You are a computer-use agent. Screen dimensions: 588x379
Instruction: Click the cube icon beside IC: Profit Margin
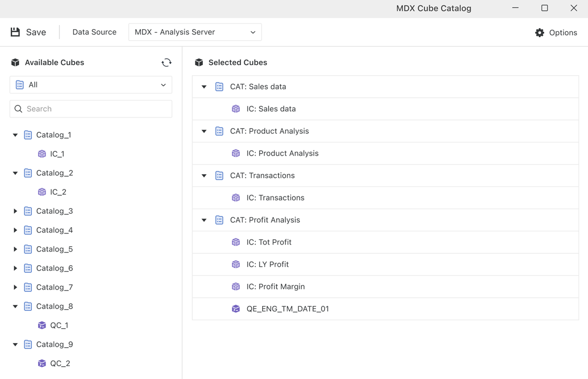click(236, 287)
